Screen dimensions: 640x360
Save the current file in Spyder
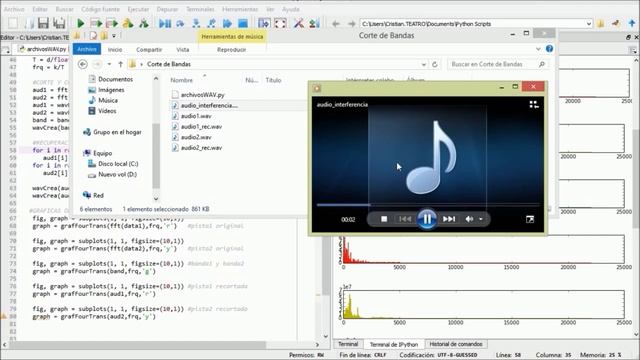click(43, 23)
